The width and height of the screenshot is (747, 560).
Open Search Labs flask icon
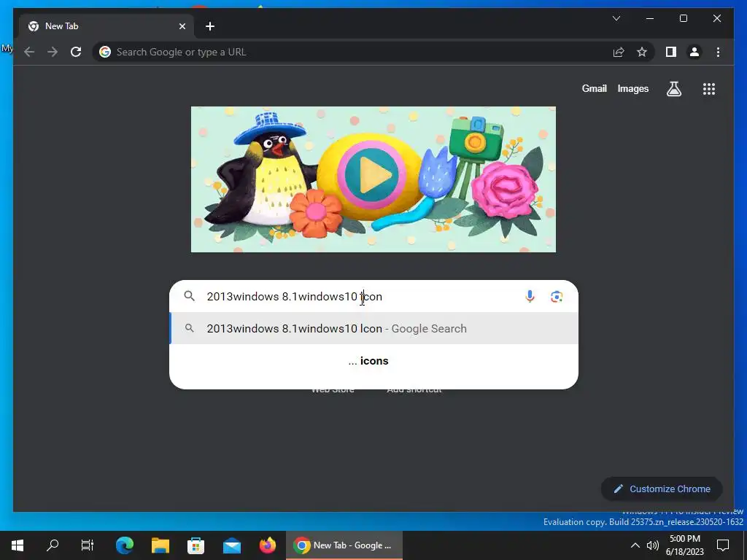coord(673,88)
